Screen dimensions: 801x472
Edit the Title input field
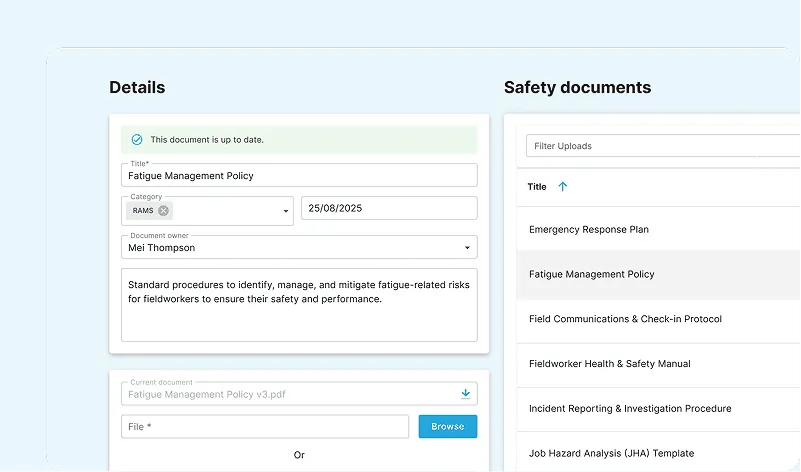(299, 176)
